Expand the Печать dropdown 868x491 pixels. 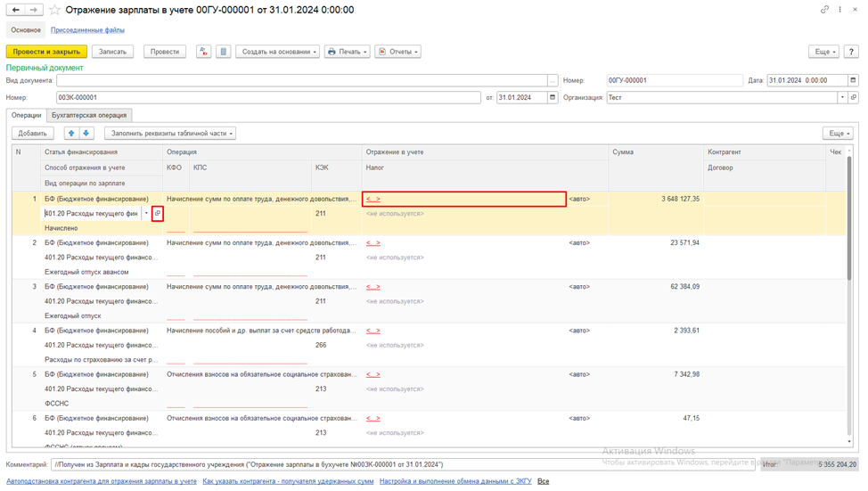[347, 52]
